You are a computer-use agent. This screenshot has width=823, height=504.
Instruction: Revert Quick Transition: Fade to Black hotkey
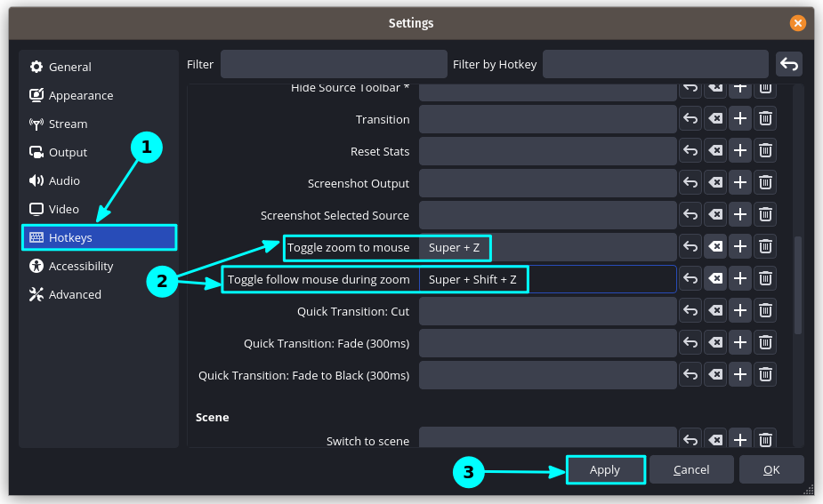(x=690, y=375)
